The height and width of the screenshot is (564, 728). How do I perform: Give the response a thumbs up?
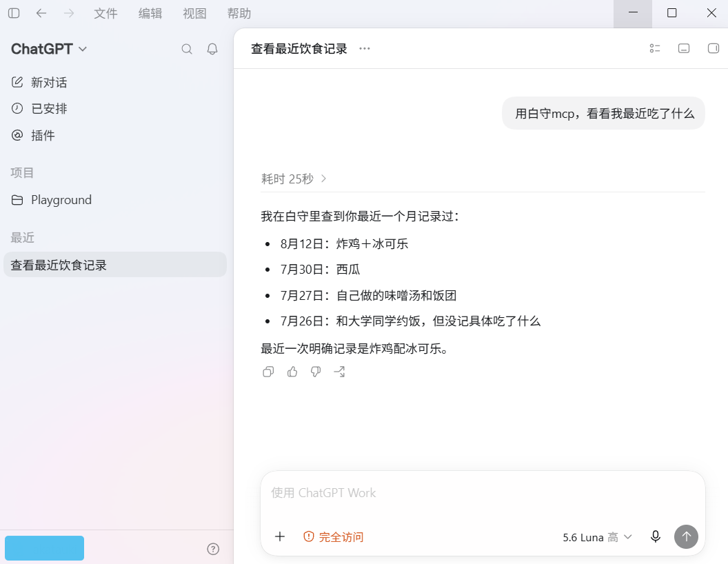[292, 372]
